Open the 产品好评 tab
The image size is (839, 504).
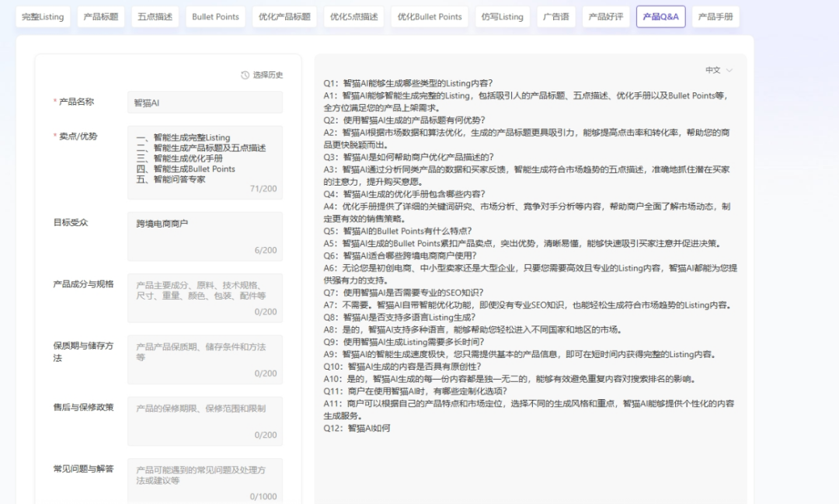[607, 16]
